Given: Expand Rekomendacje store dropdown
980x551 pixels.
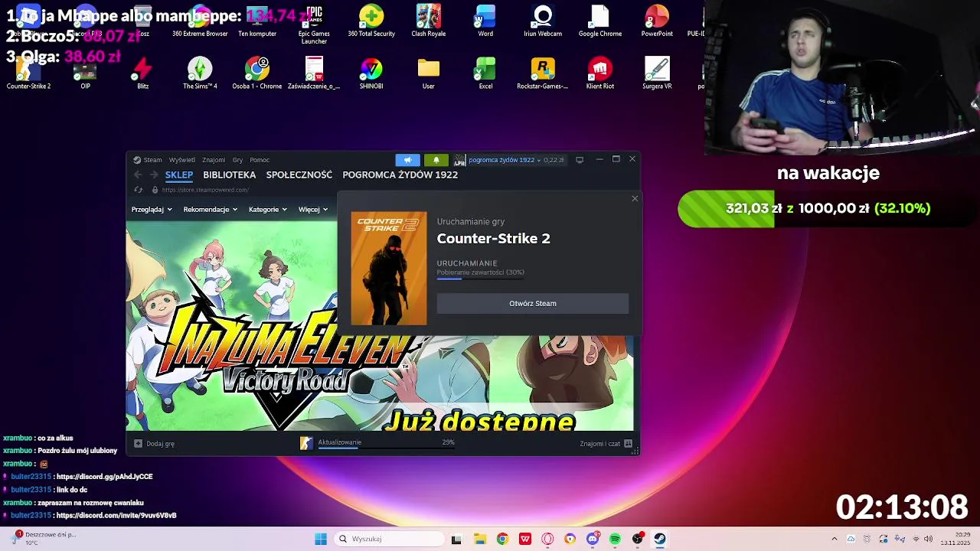Looking at the screenshot, I should pyautogui.click(x=211, y=209).
